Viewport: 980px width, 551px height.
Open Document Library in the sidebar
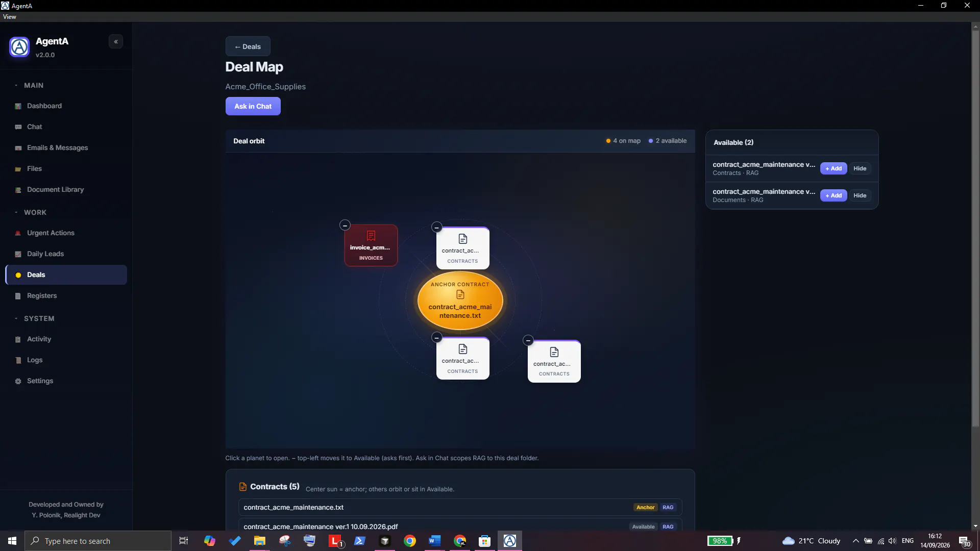(66, 190)
